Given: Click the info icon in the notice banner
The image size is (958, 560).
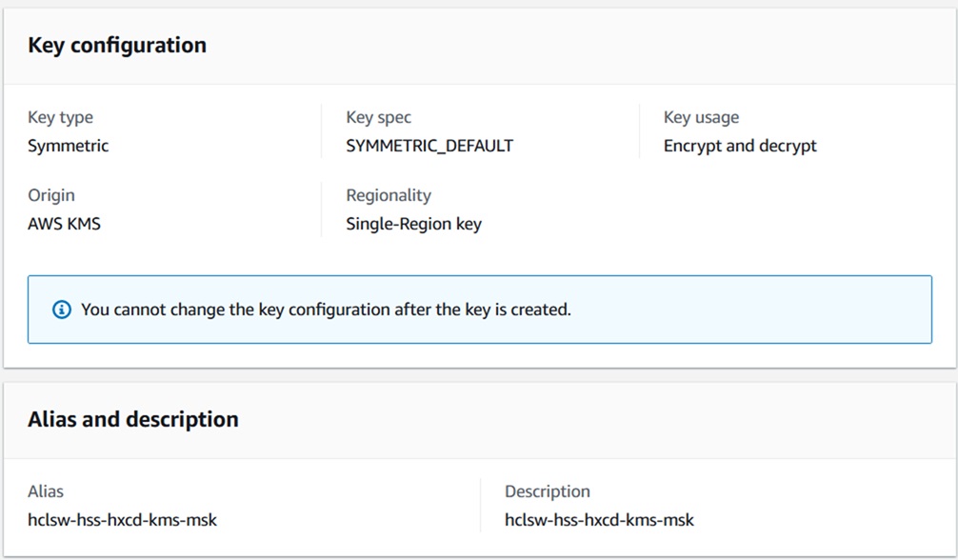Looking at the screenshot, I should tap(62, 310).
